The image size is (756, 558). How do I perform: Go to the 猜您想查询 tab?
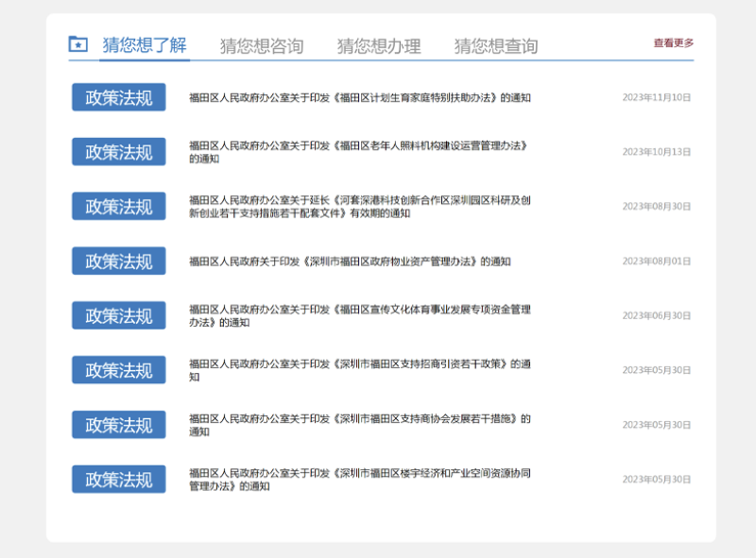click(496, 46)
